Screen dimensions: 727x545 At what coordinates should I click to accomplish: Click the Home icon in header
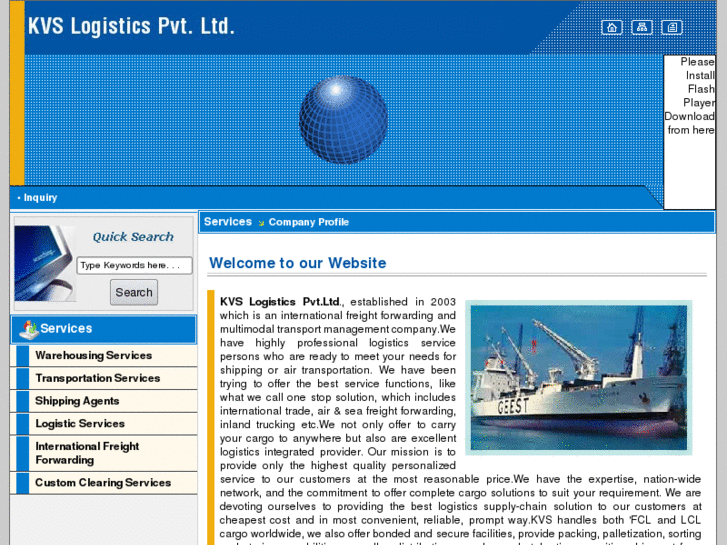click(x=612, y=27)
